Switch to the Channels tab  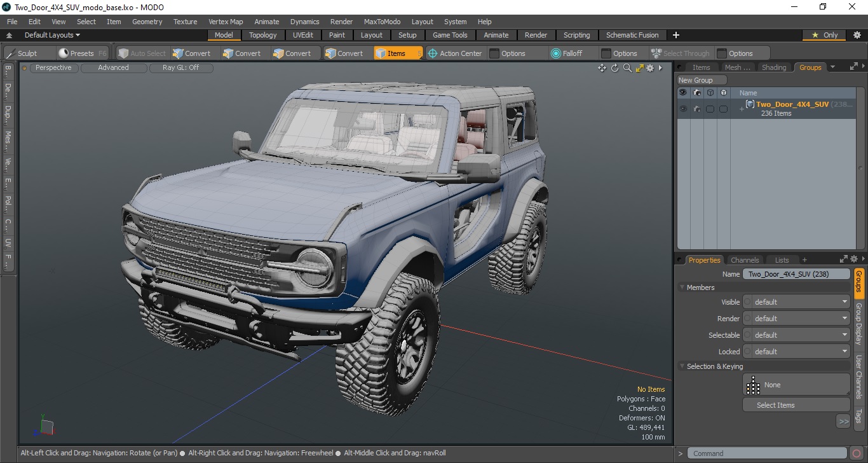[745, 260]
